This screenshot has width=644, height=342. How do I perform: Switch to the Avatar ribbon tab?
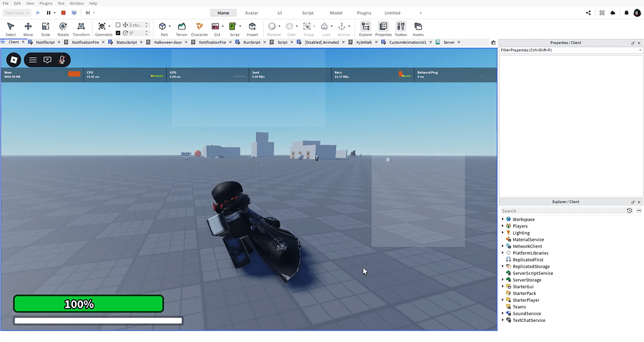pos(252,13)
